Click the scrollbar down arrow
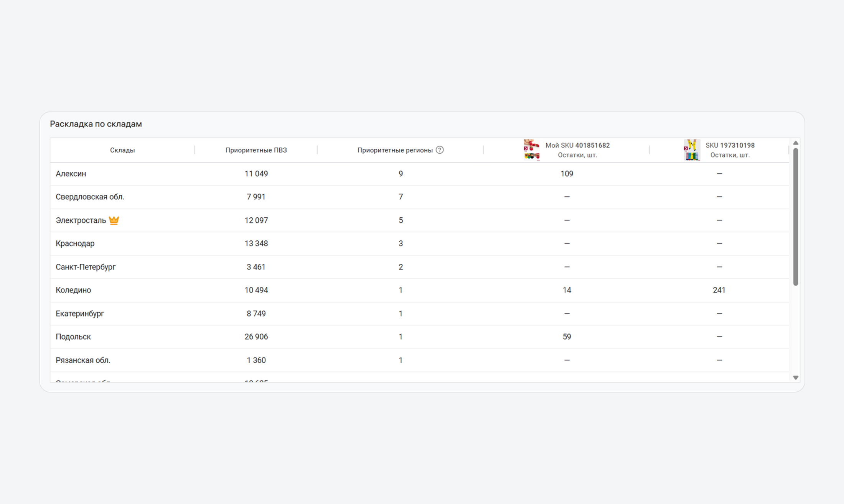This screenshot has width=844, height=504. (796, 378)
